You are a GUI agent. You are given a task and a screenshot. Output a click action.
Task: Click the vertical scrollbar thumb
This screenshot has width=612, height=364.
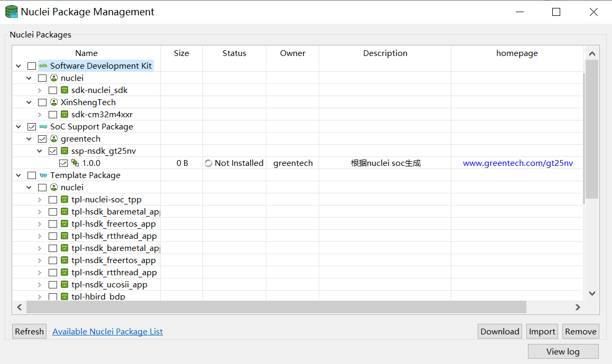click(592, 129)
